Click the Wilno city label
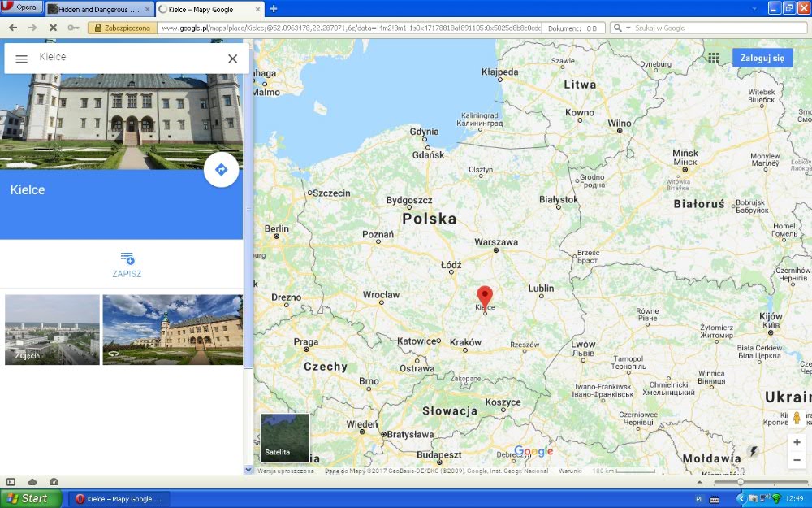The height and width of the screenshot is (508, 812). tap(620, 123)
